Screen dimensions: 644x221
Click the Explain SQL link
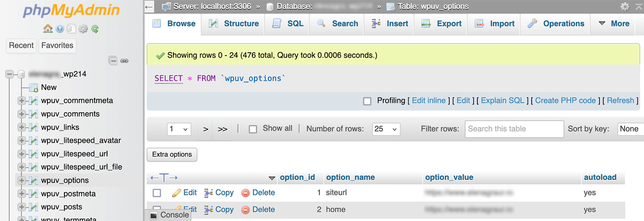coord(503,101)
